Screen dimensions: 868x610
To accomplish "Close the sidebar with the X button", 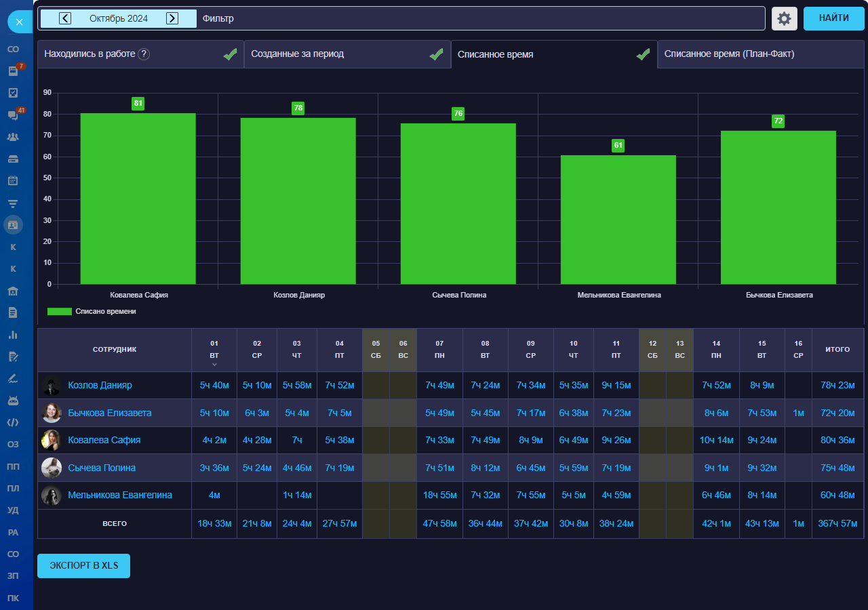I will [19, 22].
